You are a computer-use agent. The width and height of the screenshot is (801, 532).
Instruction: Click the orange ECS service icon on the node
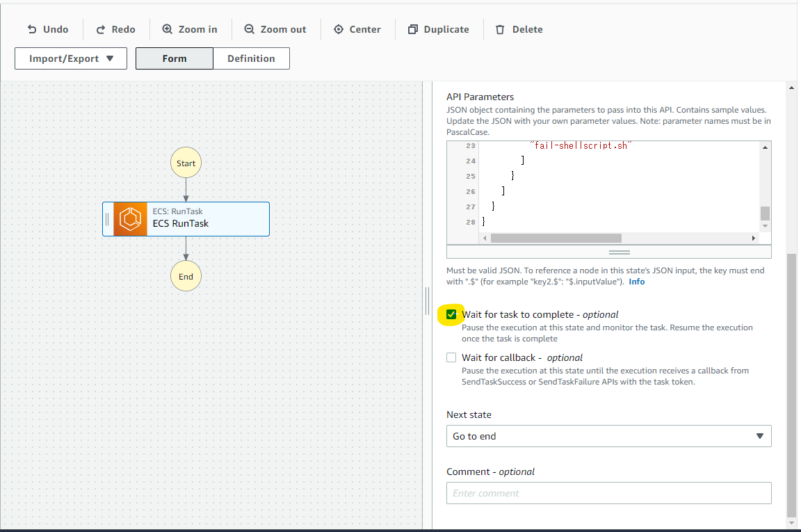[x=131, y=218]
